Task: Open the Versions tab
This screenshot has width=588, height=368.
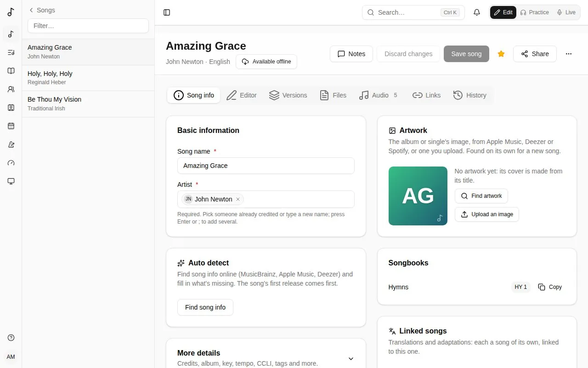Action: 288,95
